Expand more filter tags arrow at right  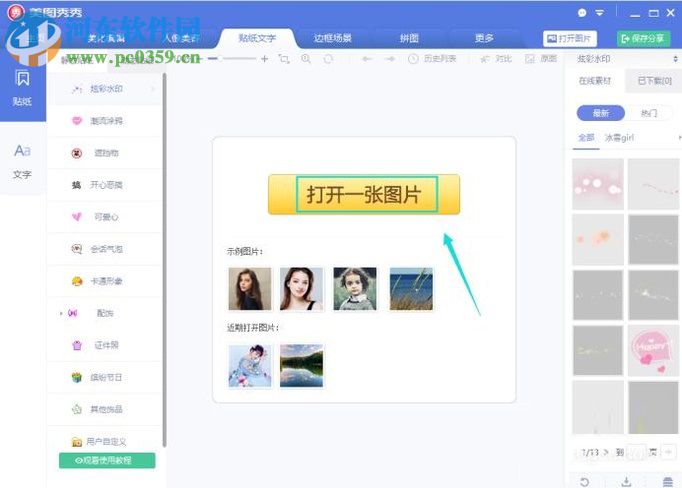[679, 138]
